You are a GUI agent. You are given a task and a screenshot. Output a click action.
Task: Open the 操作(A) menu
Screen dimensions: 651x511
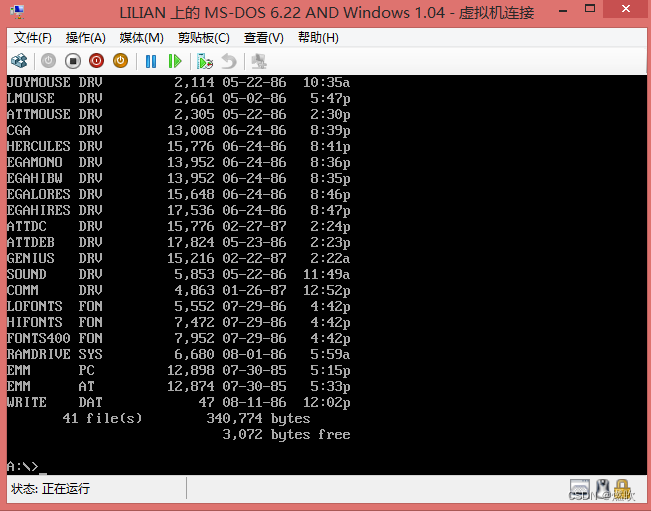tap(86, 38)
